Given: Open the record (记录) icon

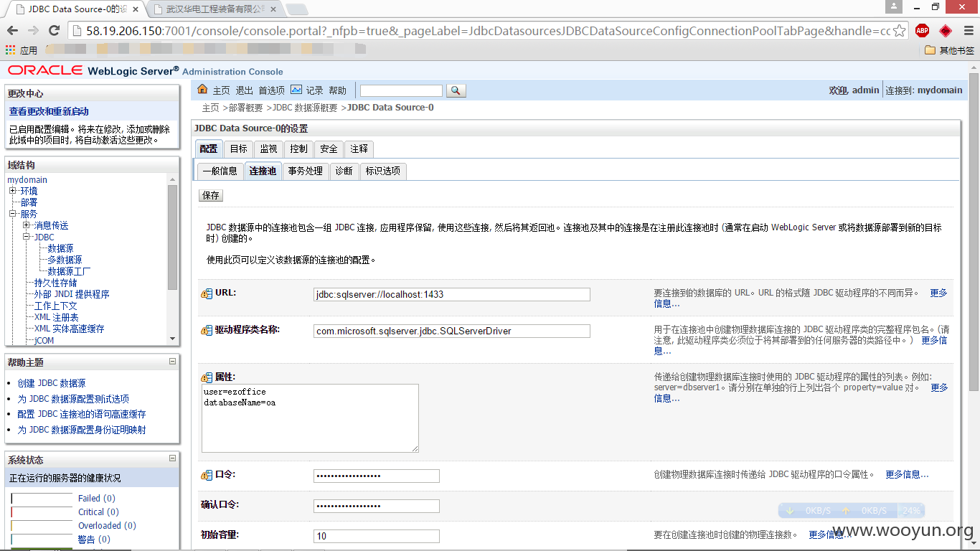Looking at the screenshot, I should [296, 90].
